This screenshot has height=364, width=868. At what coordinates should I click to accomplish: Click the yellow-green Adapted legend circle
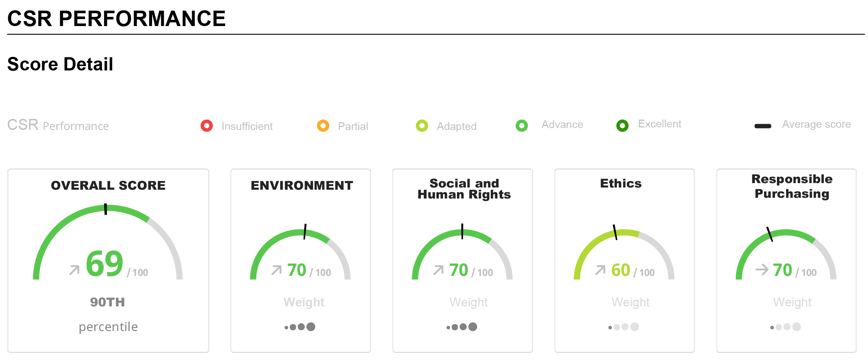click(x=422, y=126)
